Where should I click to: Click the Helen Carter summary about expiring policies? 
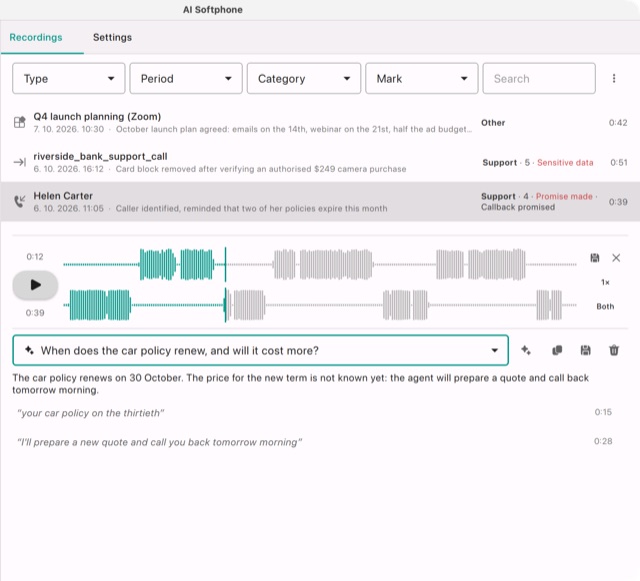click(251, 208)
